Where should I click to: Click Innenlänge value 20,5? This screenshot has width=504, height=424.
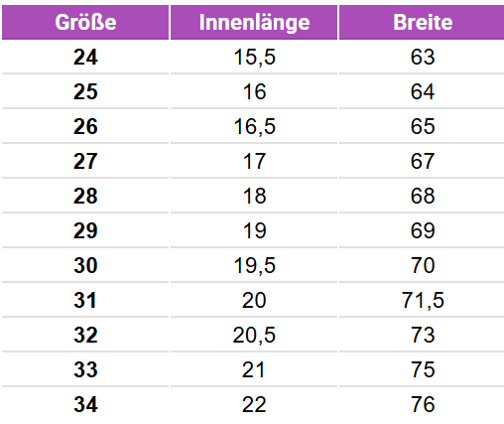254,335
